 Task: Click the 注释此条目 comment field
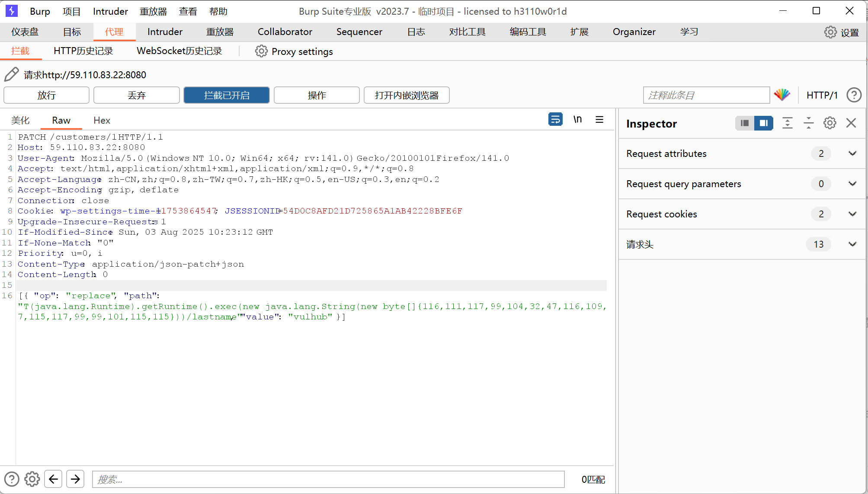(x=706, y=95)
